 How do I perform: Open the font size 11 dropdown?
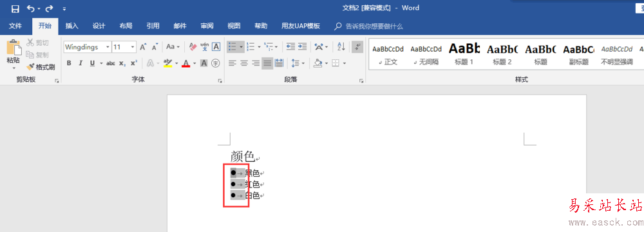coord(132,47)
